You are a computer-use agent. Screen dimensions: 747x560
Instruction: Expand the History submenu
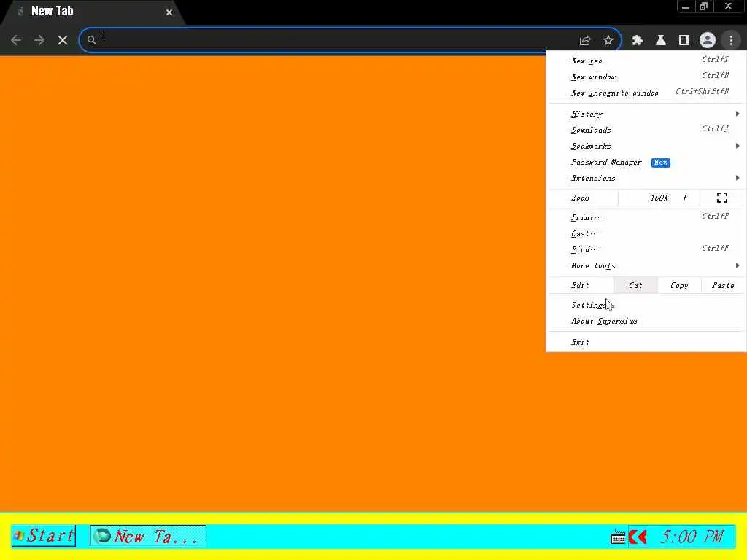point(646,114)
